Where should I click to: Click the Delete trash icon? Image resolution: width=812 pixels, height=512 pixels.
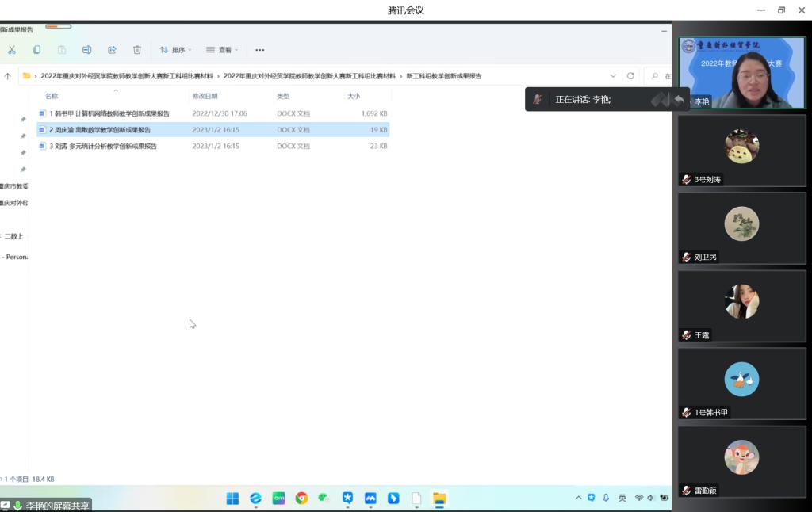137,50
